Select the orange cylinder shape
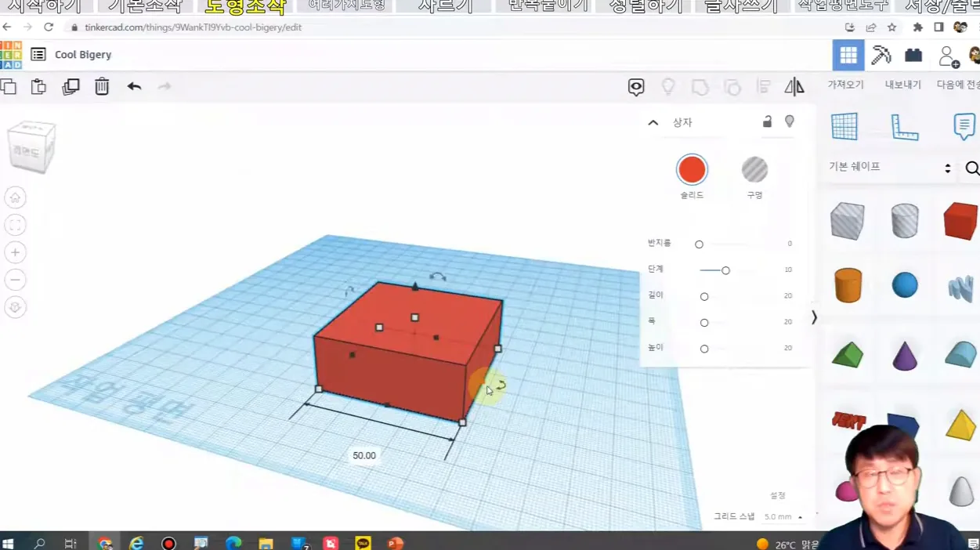Viewport: 980px width, 550px height. 848,285
